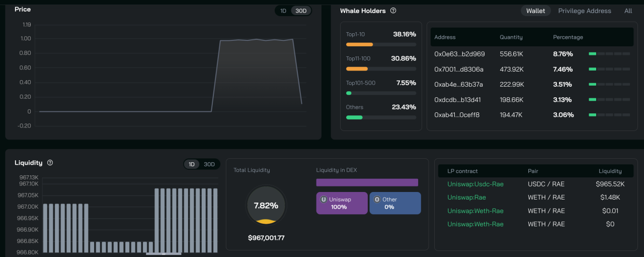
Task: Switch Price chart to 30D
Action: point(301,11)
